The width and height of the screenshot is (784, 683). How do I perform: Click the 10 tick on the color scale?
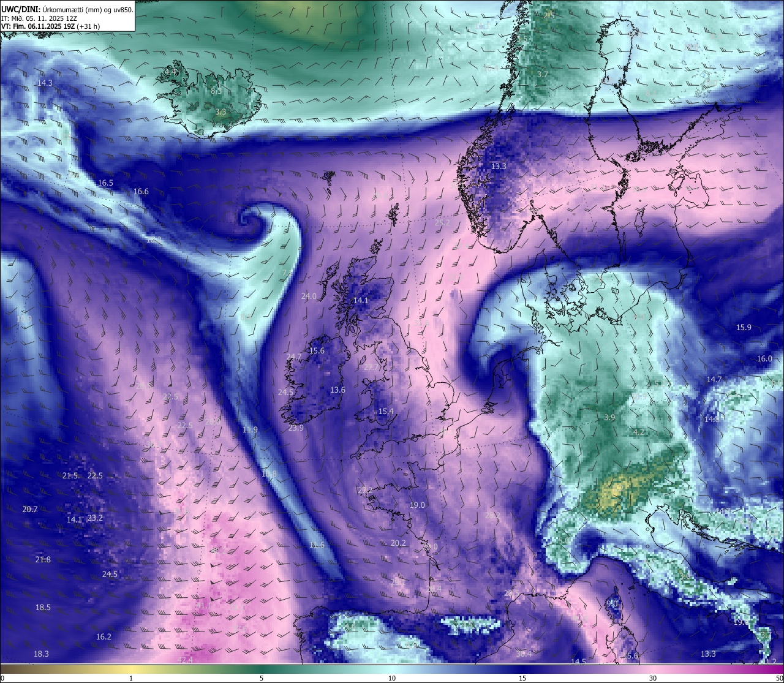tap(392, 678)
